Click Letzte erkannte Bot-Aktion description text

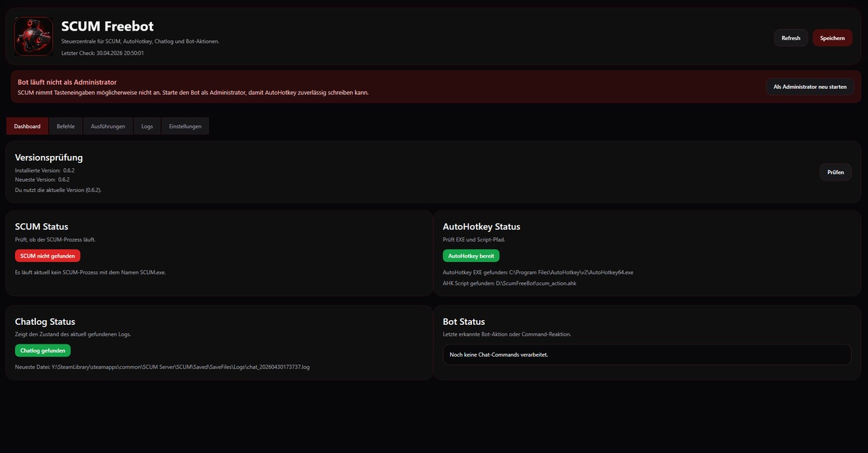click(x=507, y=334)
